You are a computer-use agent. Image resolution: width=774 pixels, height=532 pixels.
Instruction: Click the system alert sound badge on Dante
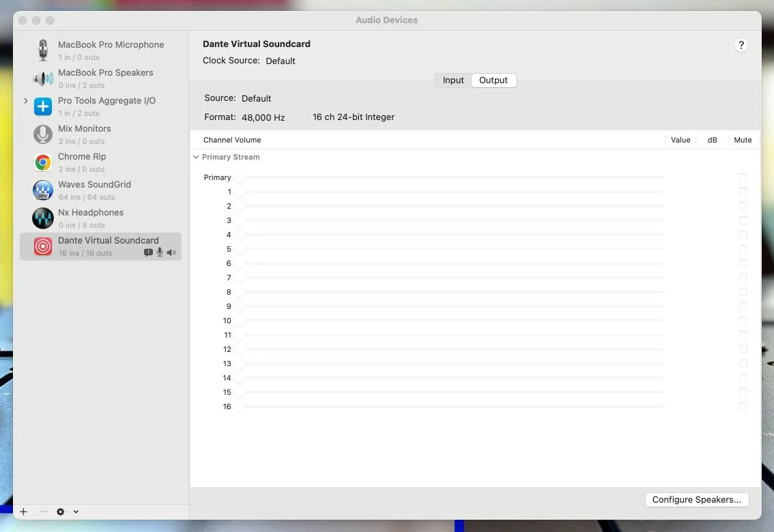click(x=148, y=252)
